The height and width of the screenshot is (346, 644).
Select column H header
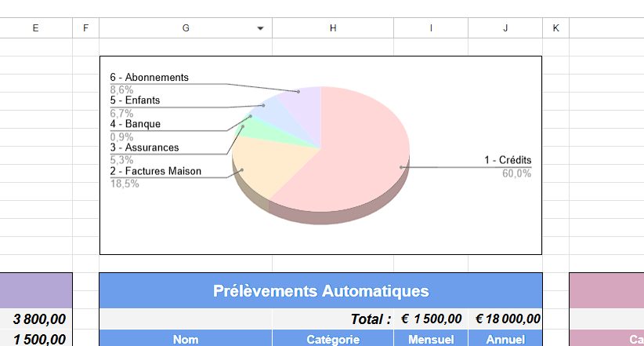333,28
